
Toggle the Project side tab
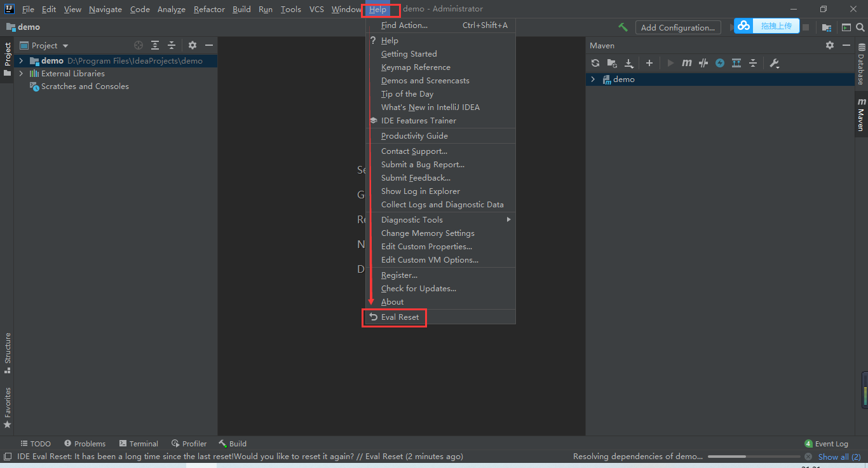pos(8,59)
